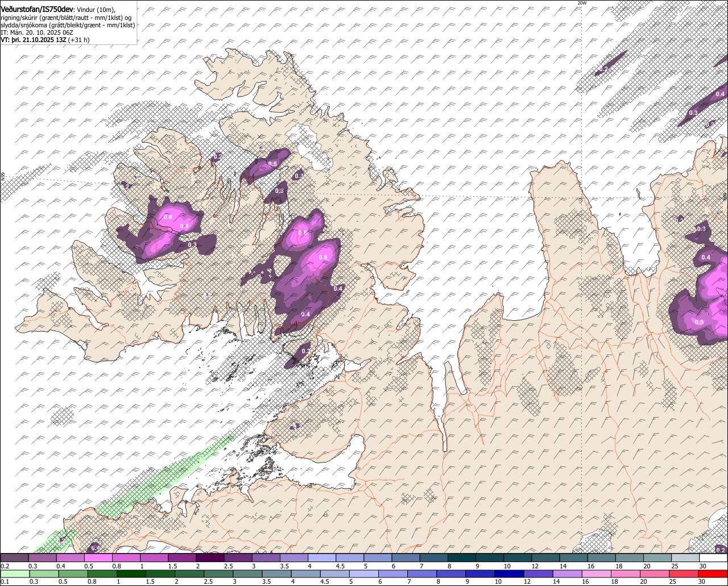Click the '(+31 h)' forecast lead time
This screenshot has height=586, width=728.
(x=79, y=40)
